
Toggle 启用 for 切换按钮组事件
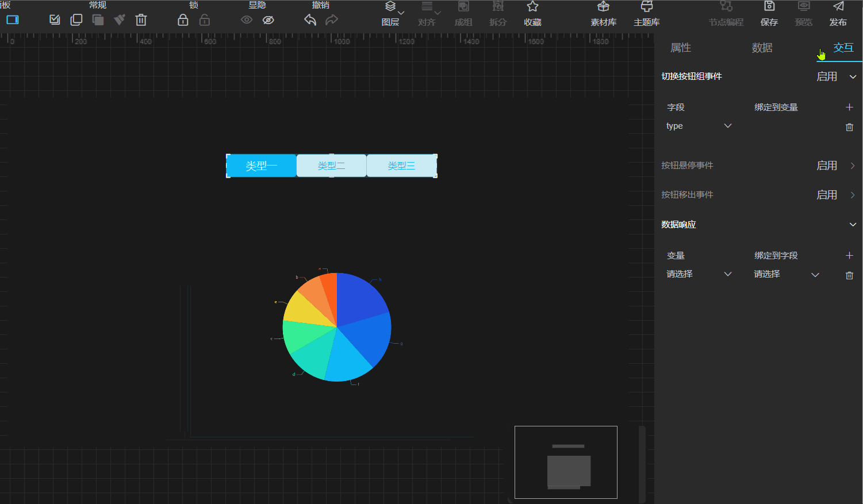827,76
